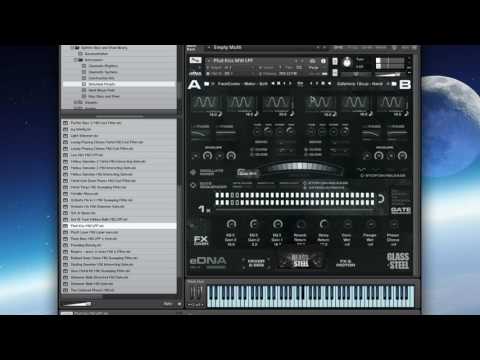Screen dimensions: 480x360
Task: Open the folder icon beside Bay A
Action: pos(207,84)
